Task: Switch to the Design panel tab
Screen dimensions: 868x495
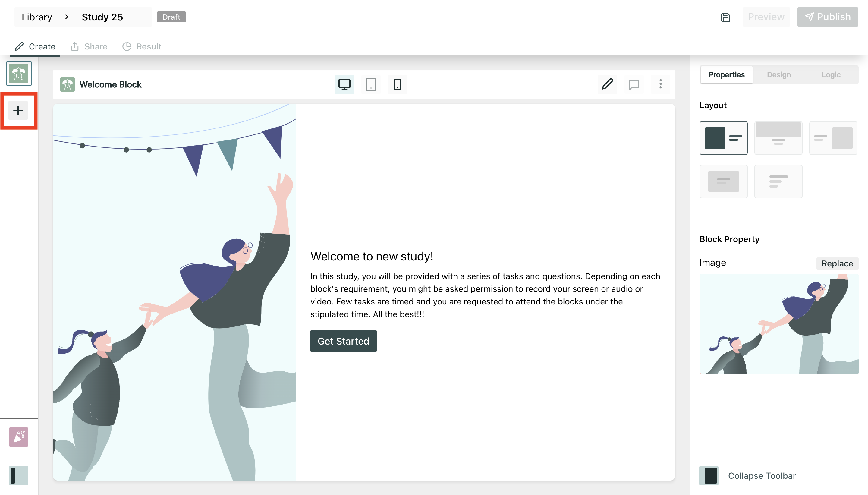Action: pos(778,75)
